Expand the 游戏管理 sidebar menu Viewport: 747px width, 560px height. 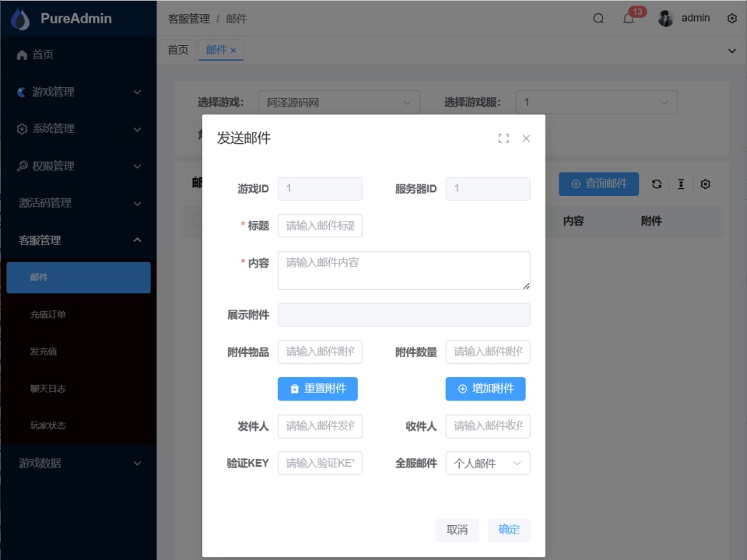tap(78, 92)
